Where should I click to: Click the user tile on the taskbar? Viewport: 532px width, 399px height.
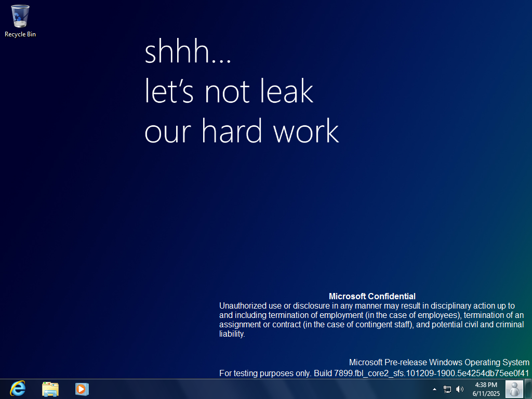point(514,389)
